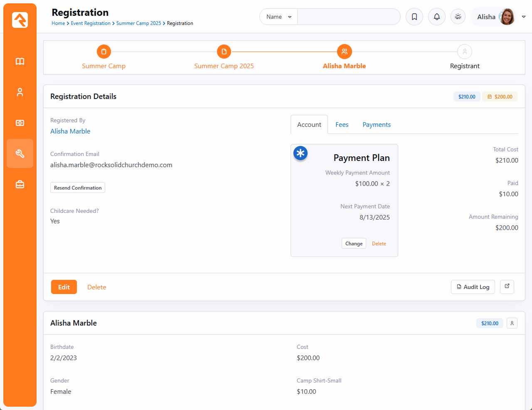Click Change in the Payment Plan card
The image size is (532, 410).
(x=354, y=244)
